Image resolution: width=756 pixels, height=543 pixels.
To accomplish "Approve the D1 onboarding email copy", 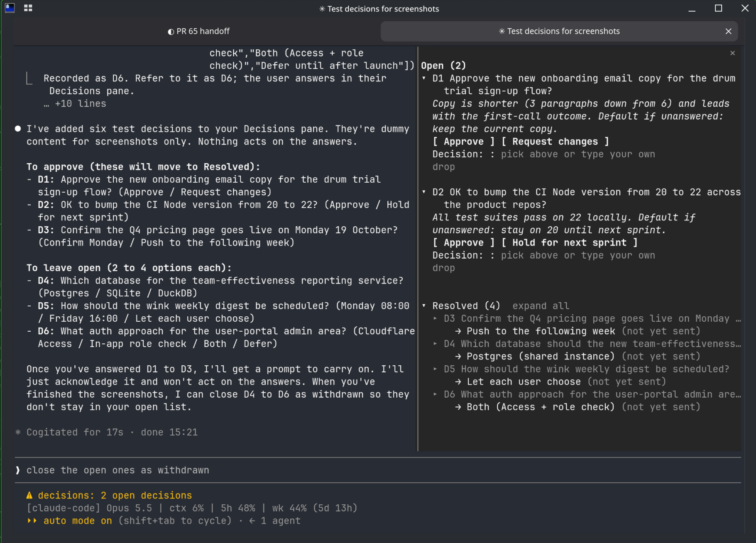I will tap(464, 142).
